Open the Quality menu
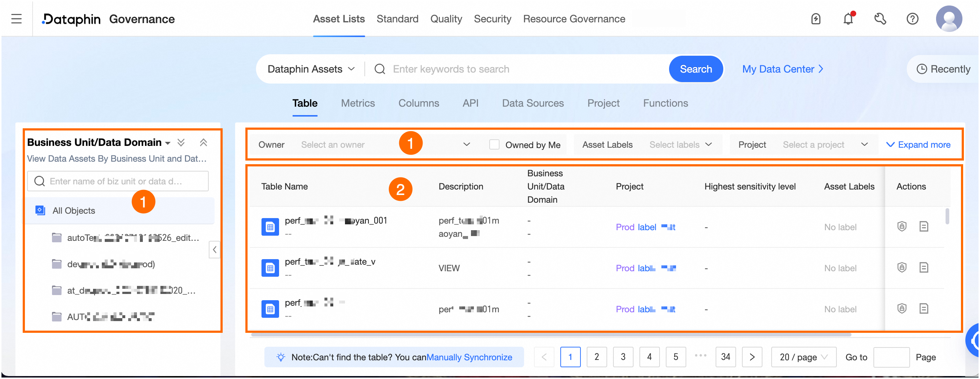Screen dimensions: 980x379 [x=446, y=19]
